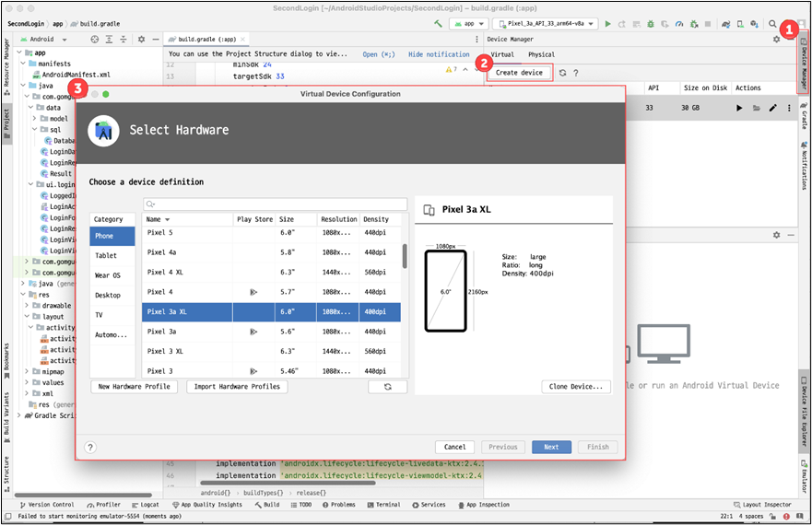The height and width of the screenshot is (525, 812).
Task: Open AndroidManifest.xml in project tree
Action: [72, 75]
